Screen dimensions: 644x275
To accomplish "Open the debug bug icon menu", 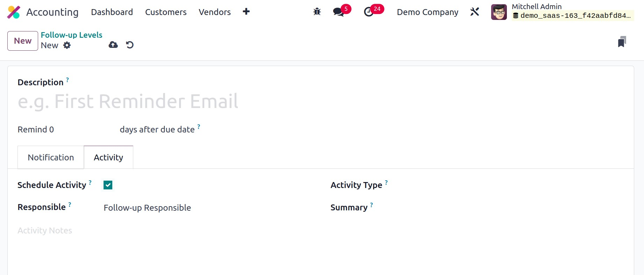I will [317, 12].
